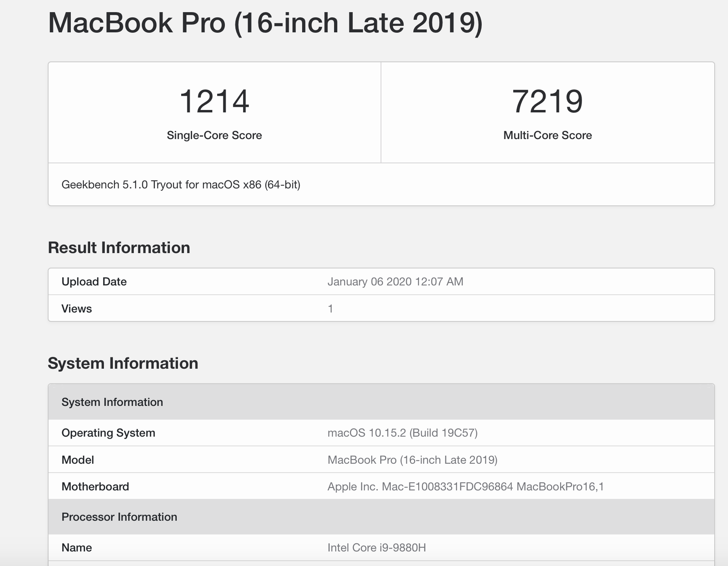
Task: Click the January 06 2020 12:07 AM value
Action: 395,282
